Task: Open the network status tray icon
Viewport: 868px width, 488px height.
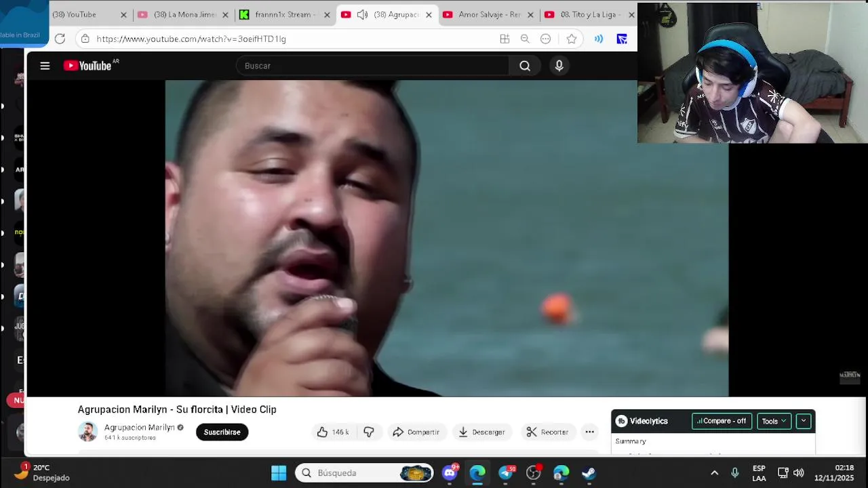Action: (x=783, y=472)
